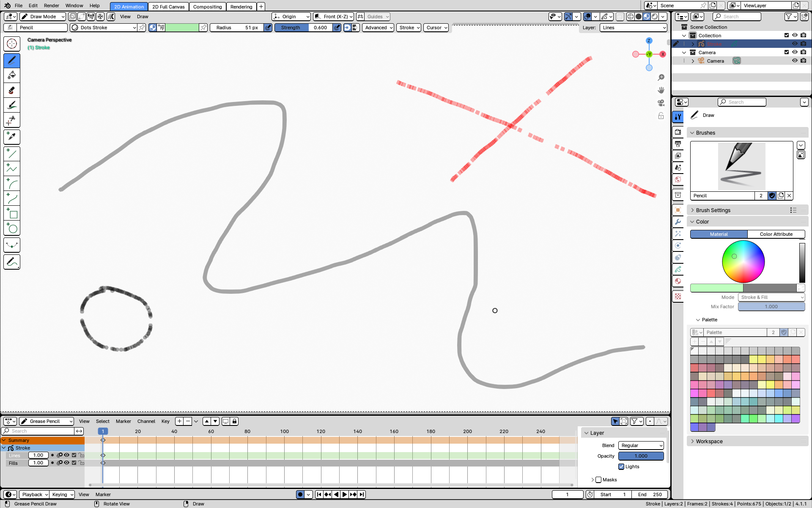Hide the Camera collection in viewport
Screen dimensions: 812x508
pos(795,52)
